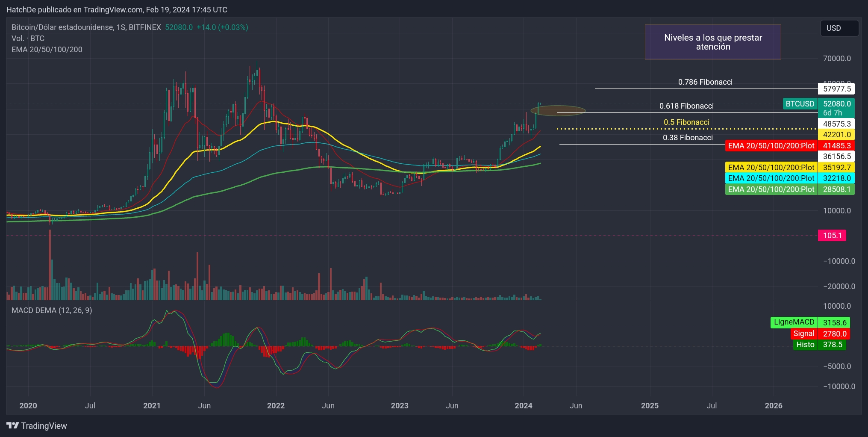Screen dimensions: 868x437
Task: Click the 52080.0 current price tag
Action: [836, 104]
